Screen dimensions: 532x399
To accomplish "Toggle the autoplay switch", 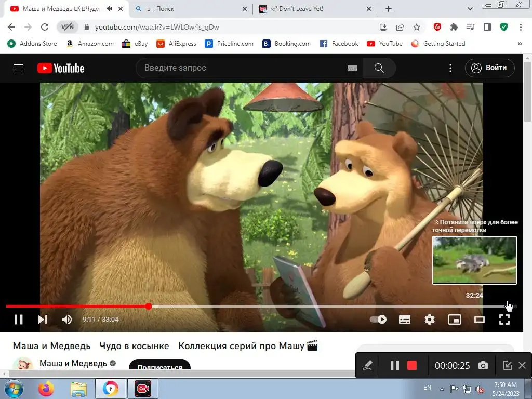I will 378,320.
